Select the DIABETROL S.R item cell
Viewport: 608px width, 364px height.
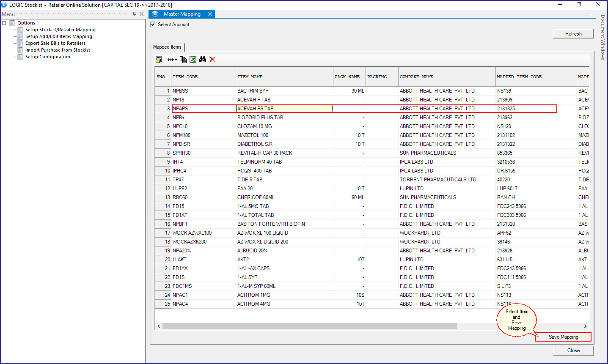tap(284, 144)
